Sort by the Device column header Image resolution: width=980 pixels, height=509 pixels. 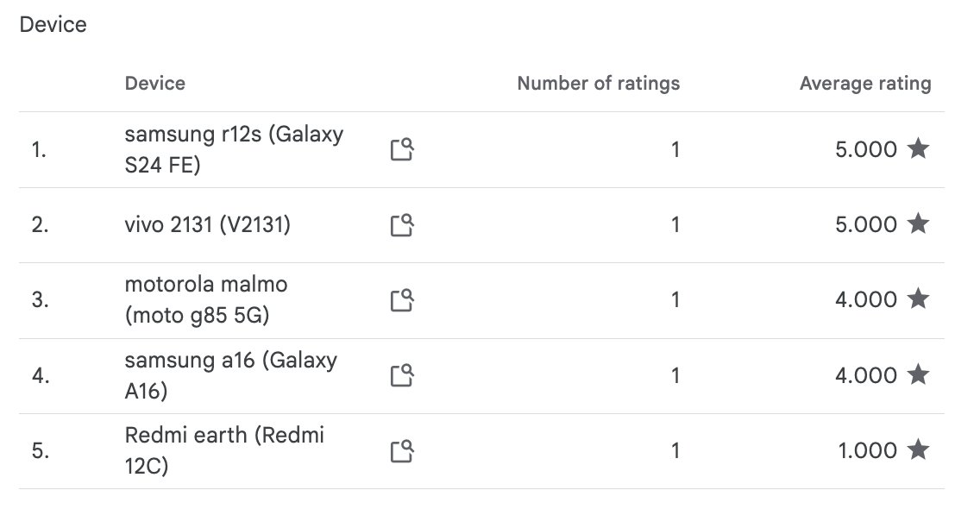(155, 84)
